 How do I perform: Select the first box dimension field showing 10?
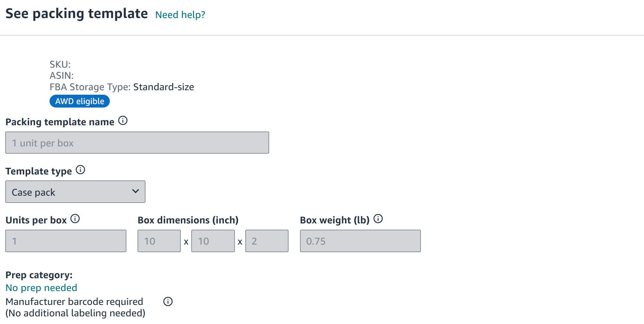159,241
